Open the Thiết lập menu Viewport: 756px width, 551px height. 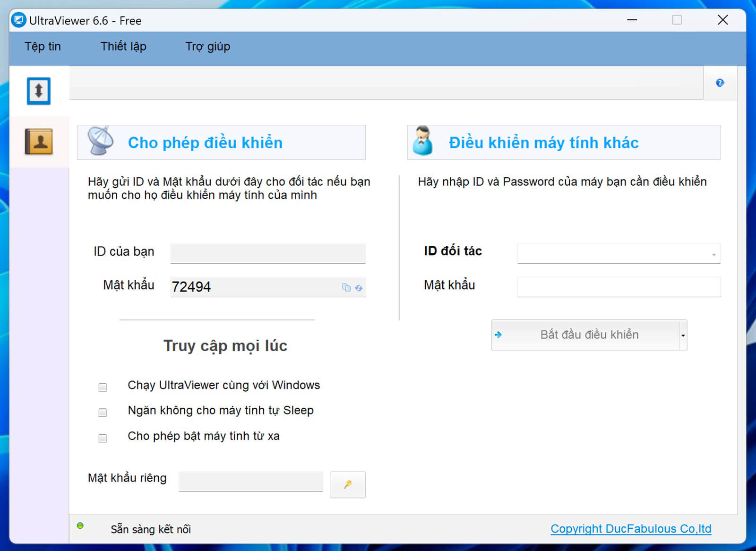tap(123, 46)
